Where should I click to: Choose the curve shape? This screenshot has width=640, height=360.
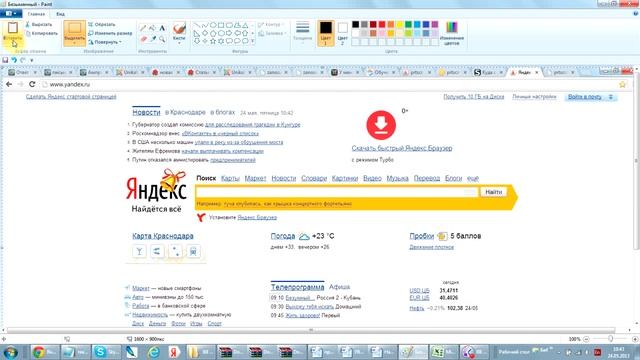(205, 25)
